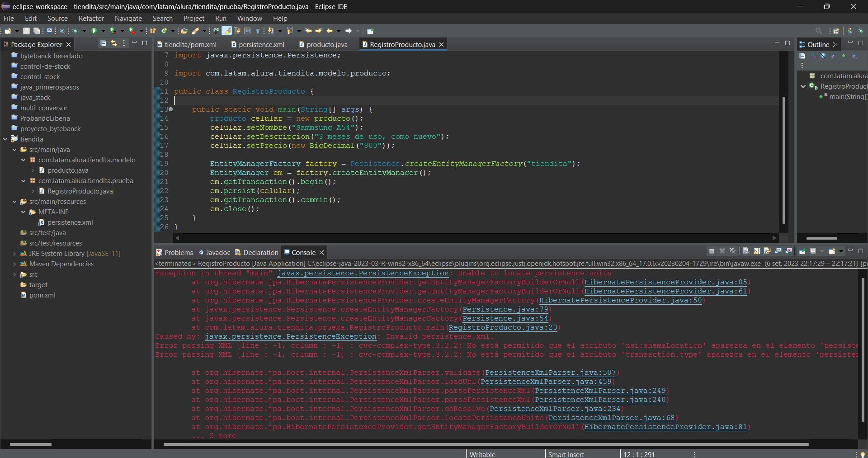The image size is (868, 458).
Task: Open the Open Console dropdown arrow
Action: click(x=841, y=251)
